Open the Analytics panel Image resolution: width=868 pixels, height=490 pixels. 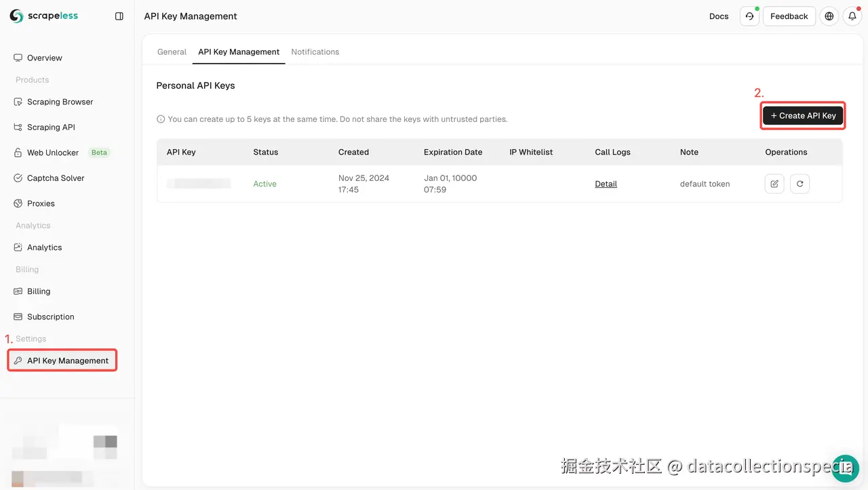pyautogui.click(x=45, y=247)
